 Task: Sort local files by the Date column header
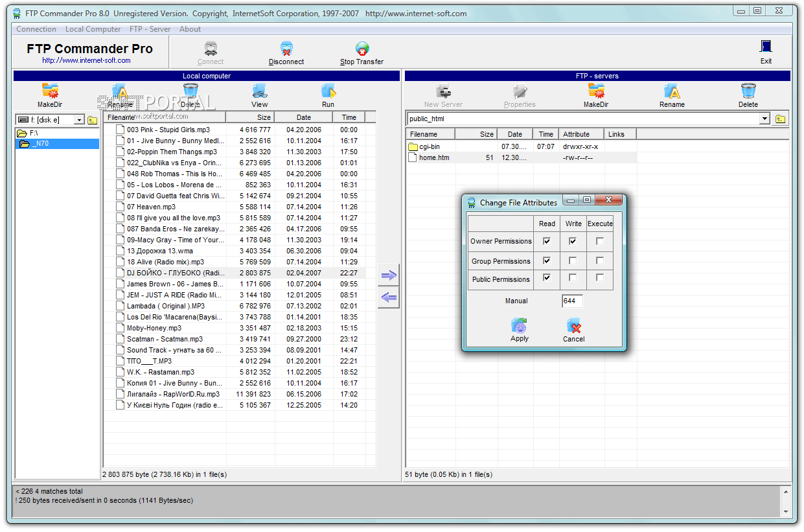click(x=304, y=117)
